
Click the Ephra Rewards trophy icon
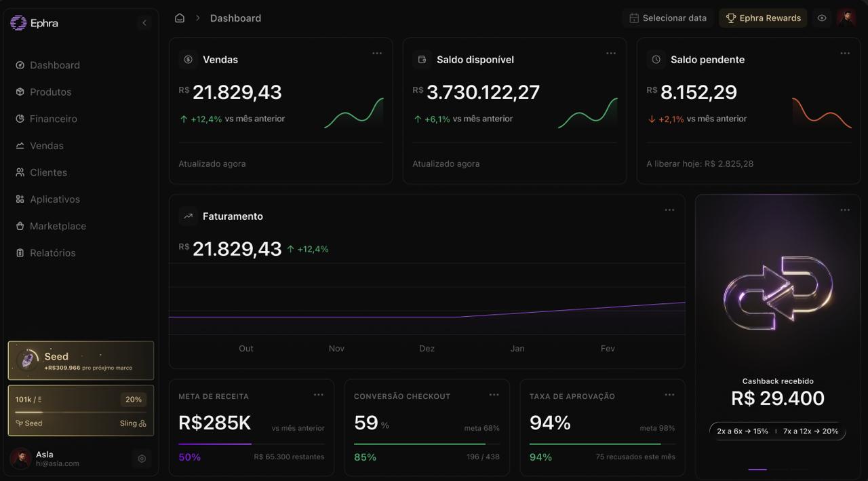click(731, 18)
